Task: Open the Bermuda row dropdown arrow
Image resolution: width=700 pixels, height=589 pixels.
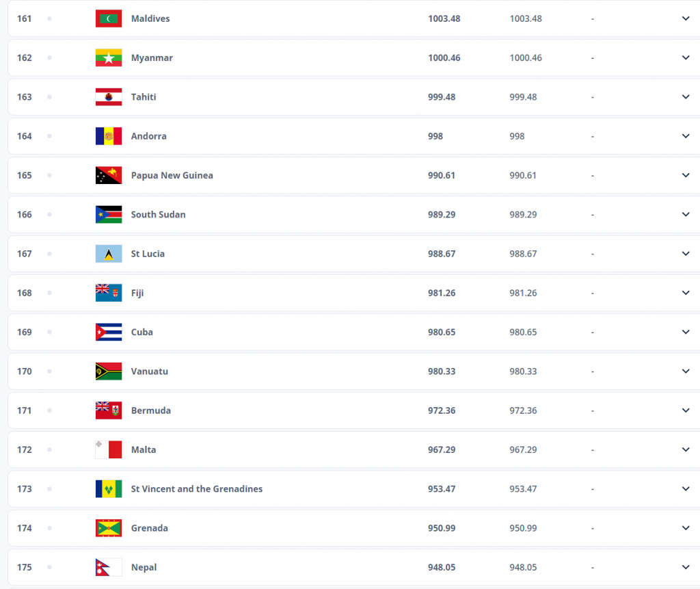Action: point(686,410)
